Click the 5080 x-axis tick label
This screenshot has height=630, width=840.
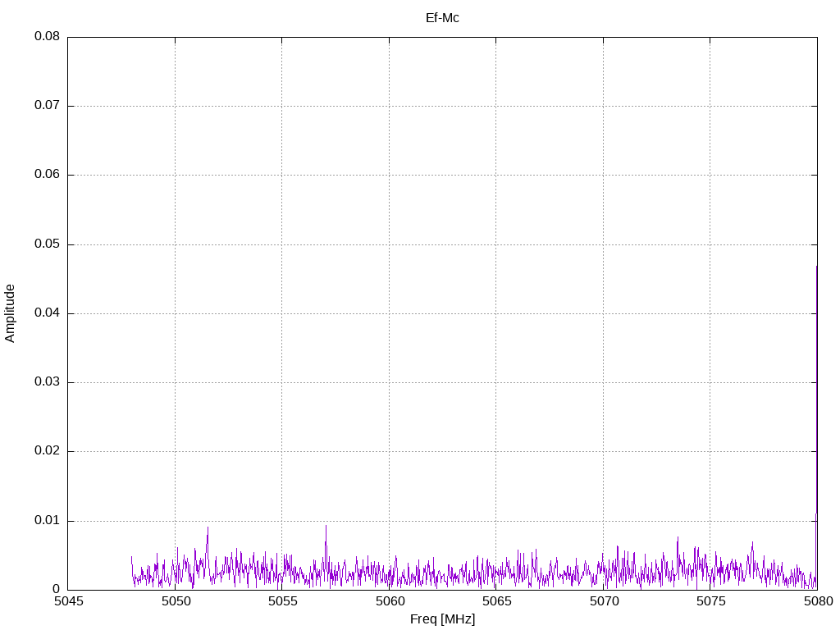click(x=817, y=603)
